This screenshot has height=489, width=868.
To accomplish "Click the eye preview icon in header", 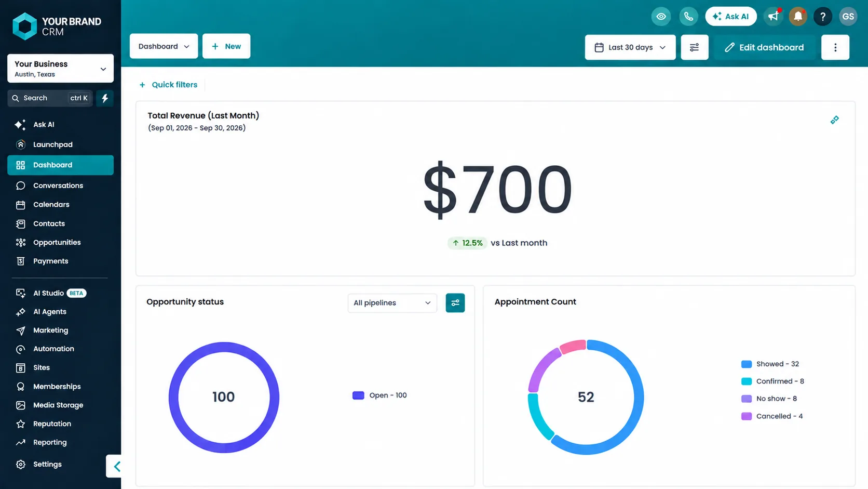I will pos(661,17).
